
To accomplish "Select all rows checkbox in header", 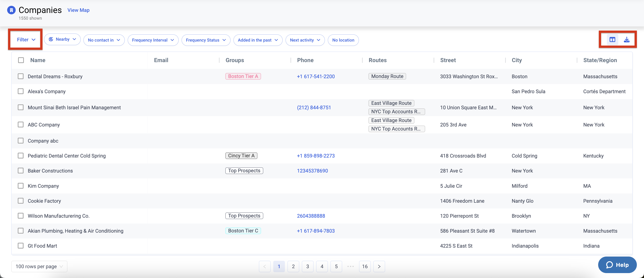I will click(21, 60).
